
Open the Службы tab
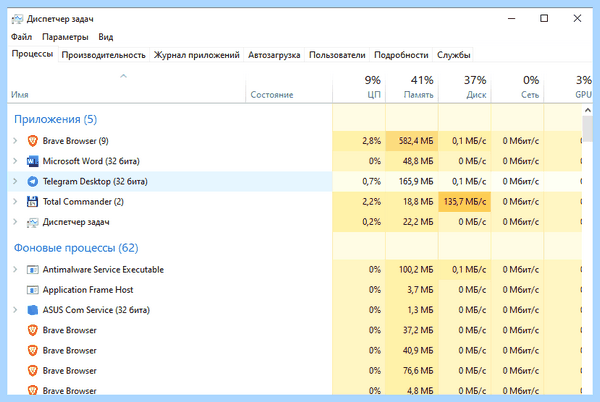point(453,55)
